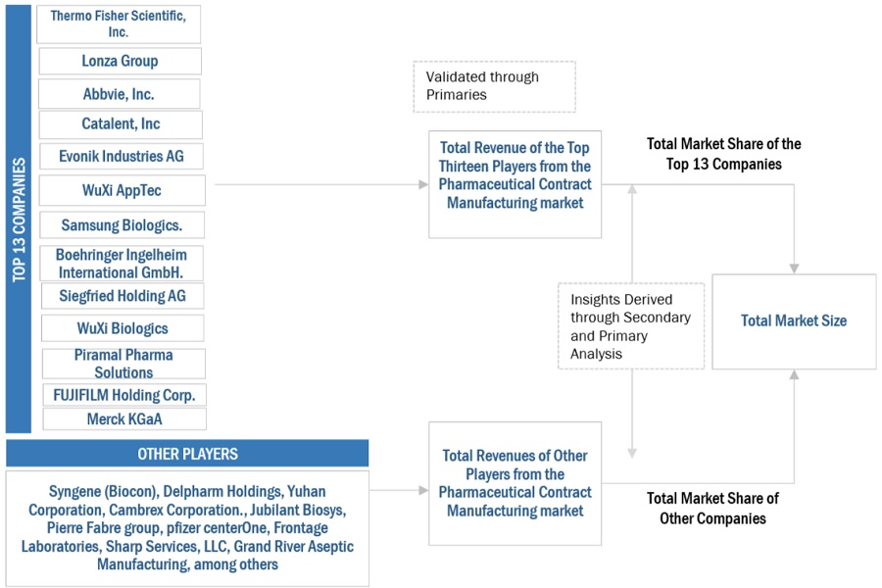The image size is (882, 588).
Task: Click the vertical TOP 13 COMPANIES bar
Action: (18, 219)
